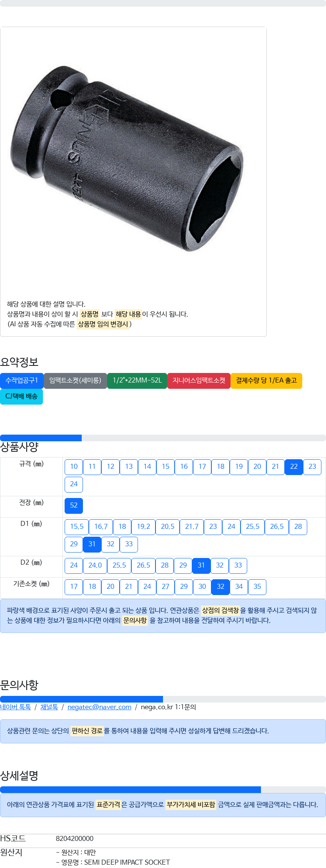Viewport: 326px width, 868px height.
Task: Select 19.2 in the D1 row
Action: click(143, 527)
